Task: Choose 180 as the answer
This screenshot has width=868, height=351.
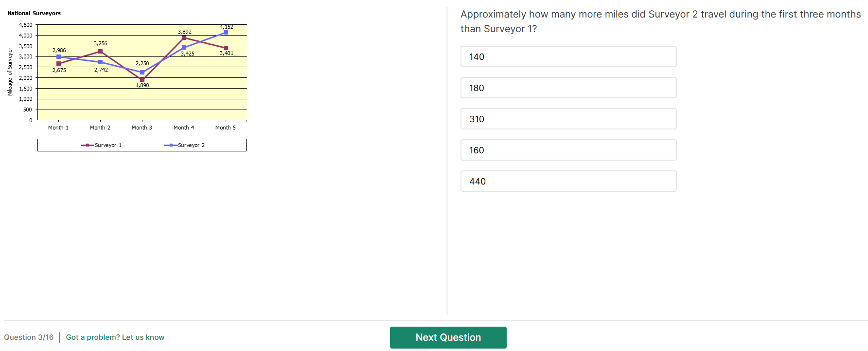Action: [568, 88]
